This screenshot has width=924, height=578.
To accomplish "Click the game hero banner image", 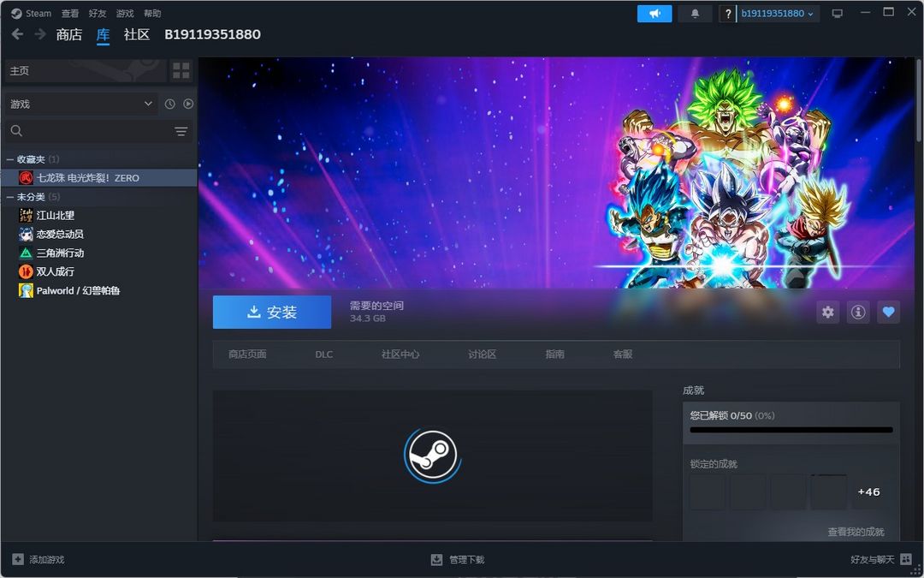I will click(x=556, y=173).
